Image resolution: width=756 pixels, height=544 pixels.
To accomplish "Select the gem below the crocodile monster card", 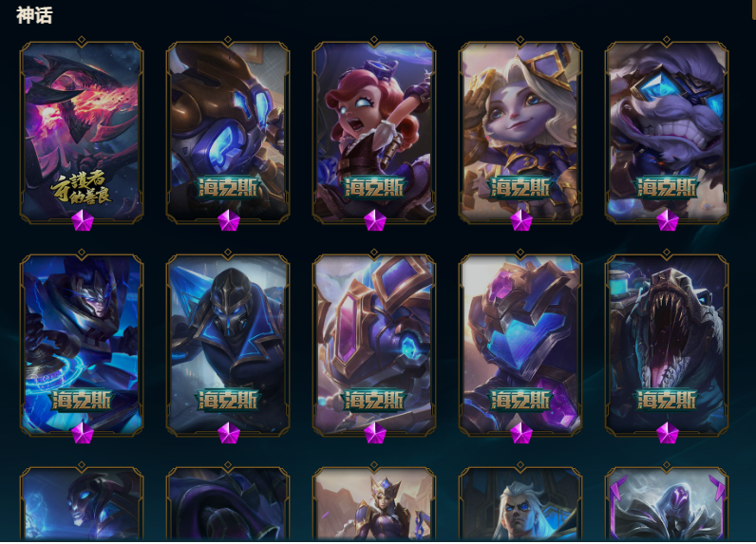I will (x=668, y=433).
